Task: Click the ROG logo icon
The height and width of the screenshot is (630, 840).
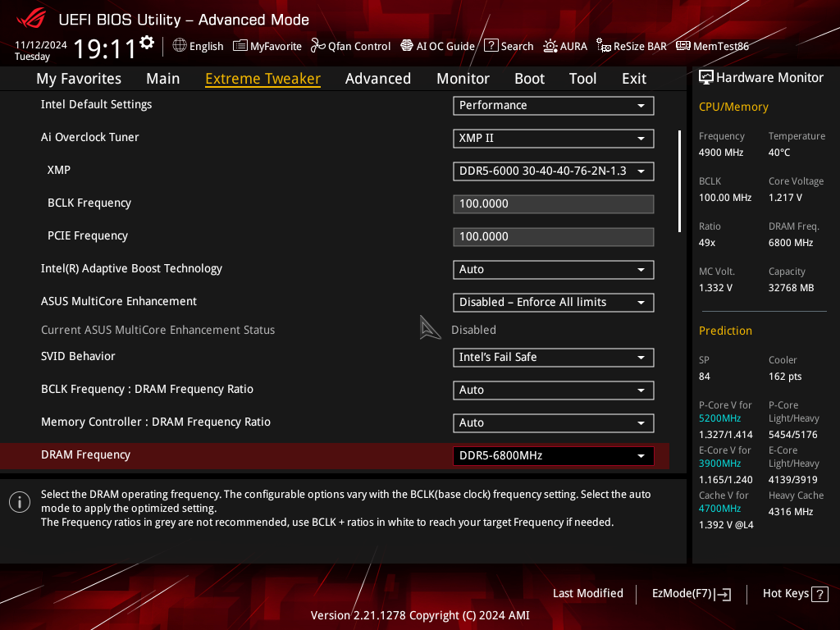Action: [31, 19]
